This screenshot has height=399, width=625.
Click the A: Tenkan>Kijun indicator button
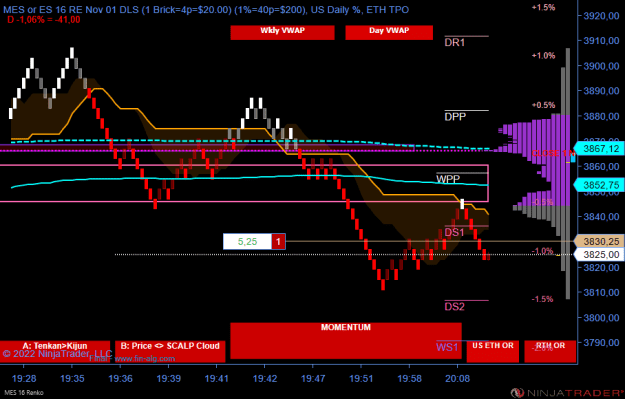pyautogui.click(x=55, y=351)
